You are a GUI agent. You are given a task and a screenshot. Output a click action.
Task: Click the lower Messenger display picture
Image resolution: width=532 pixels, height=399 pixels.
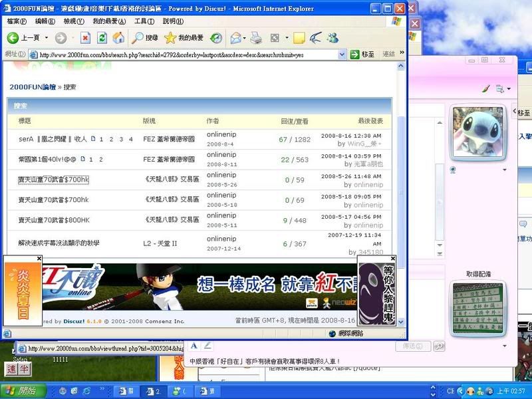[x=477, y=309]
